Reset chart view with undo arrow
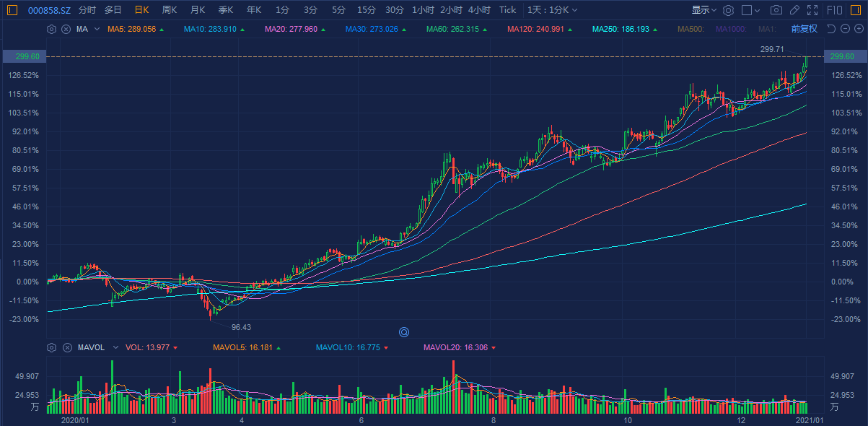 coord(830,29)
